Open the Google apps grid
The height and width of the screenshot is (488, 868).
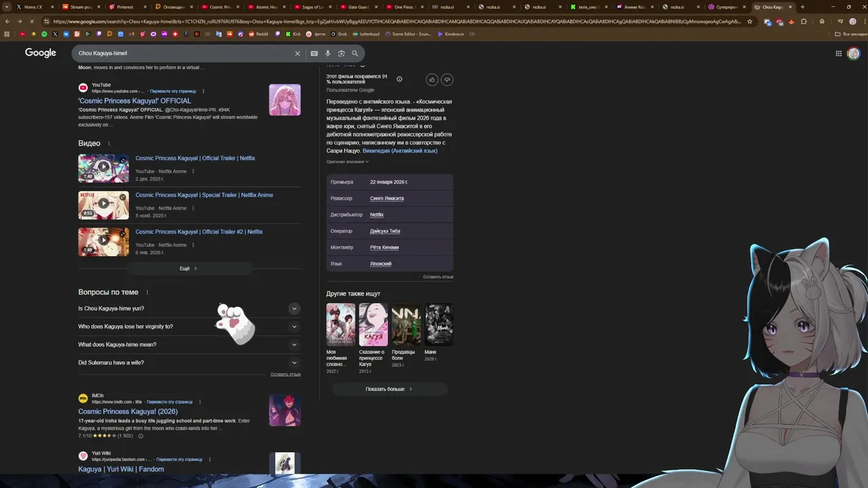point(839,54)
